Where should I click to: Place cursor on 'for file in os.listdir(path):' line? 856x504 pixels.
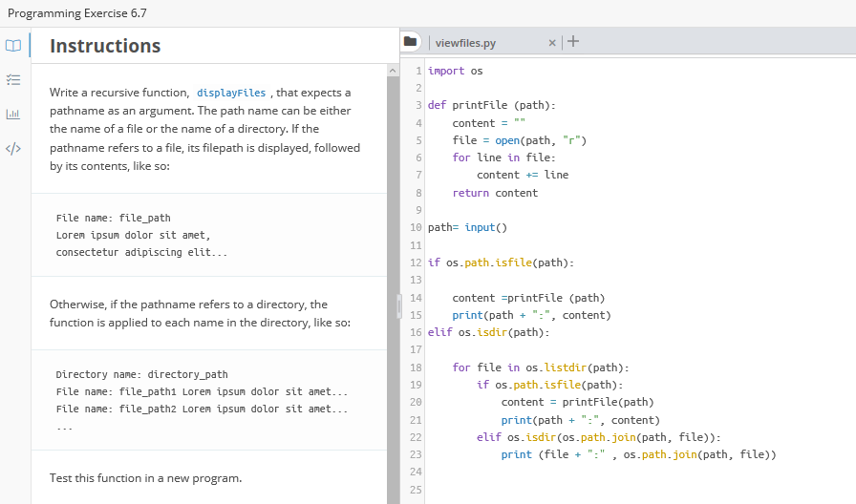click(x=541, y=367)
